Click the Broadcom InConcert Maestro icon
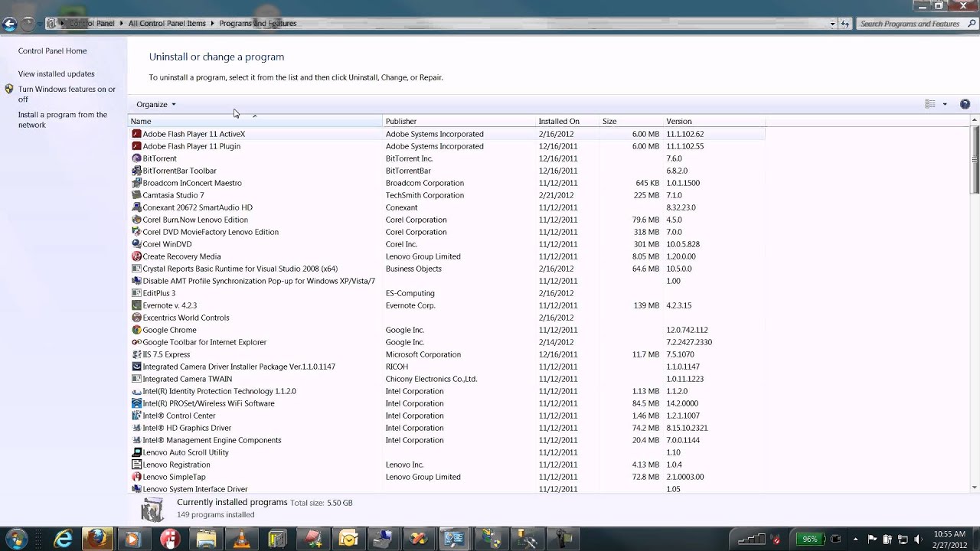Image resolution: width=980 pixels, height=551 pixels. point(136,183)
